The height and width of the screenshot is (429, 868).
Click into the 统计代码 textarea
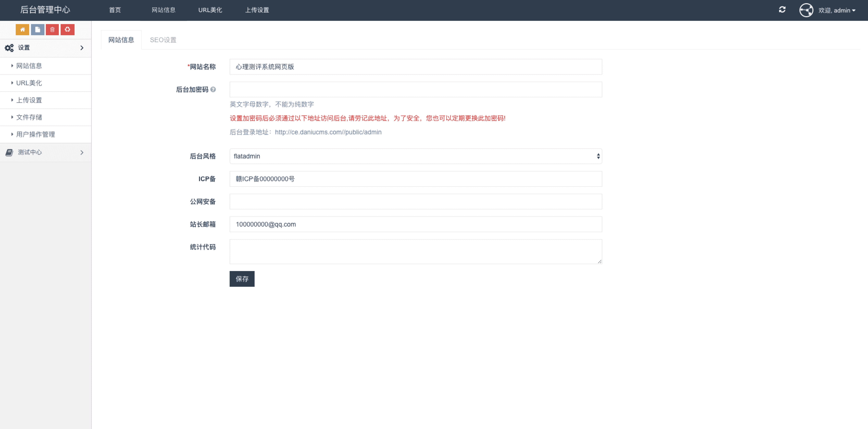tap(415, 252)
